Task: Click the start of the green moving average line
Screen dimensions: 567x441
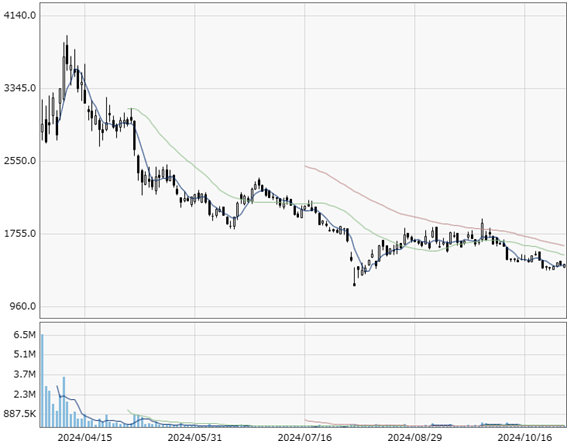Action: point(129,108)
